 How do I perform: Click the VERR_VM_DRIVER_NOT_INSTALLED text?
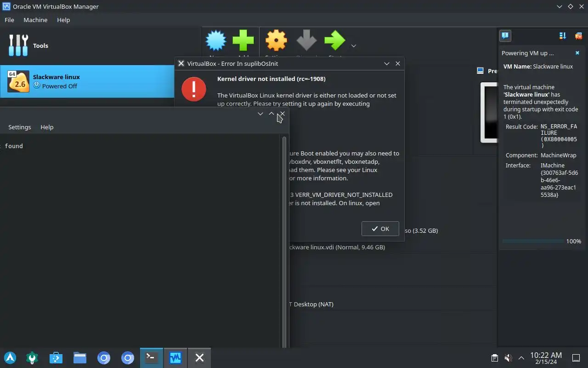point(344,195)
